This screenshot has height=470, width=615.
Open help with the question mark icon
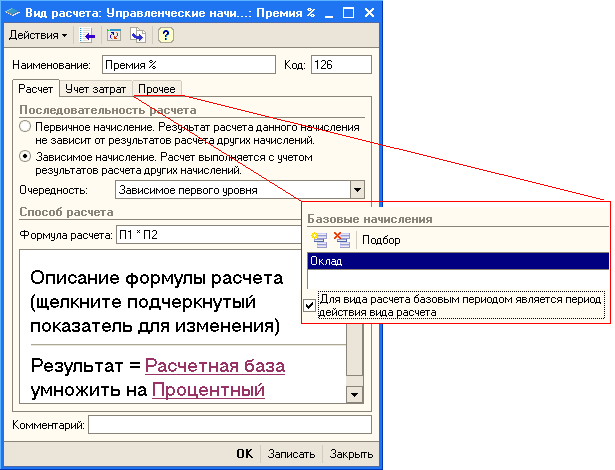(166, 35)
